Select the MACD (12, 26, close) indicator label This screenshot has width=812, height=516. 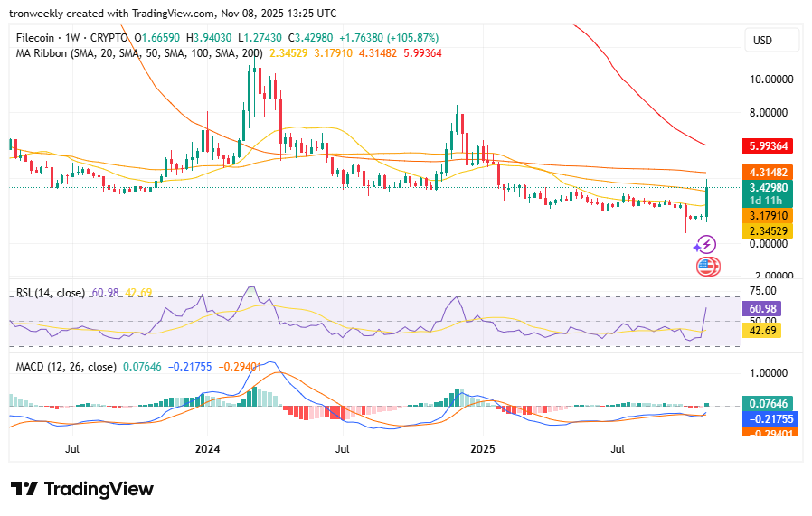click(x=66, y=367)
